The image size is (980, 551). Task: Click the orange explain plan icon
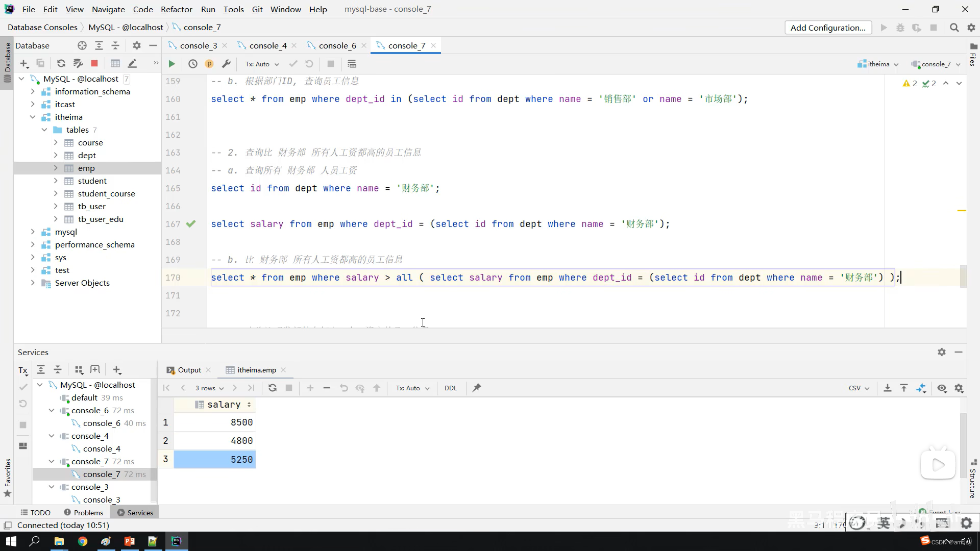[209, 64]
